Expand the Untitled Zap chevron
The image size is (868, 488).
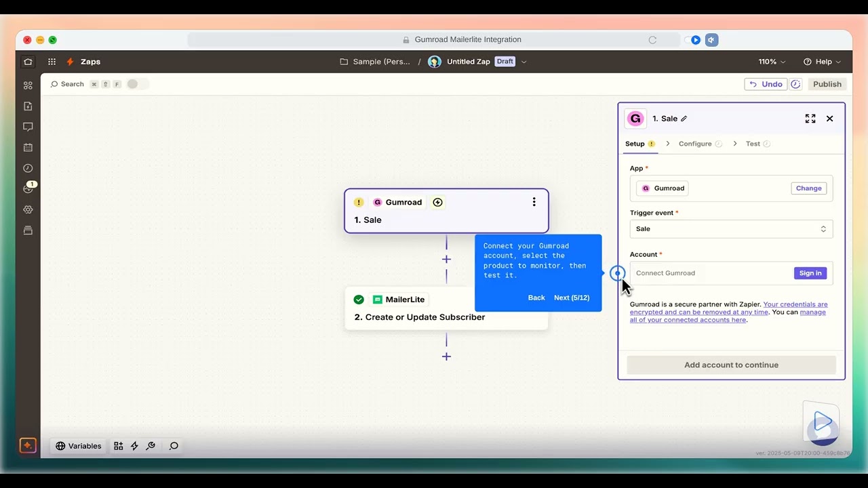click(x=524, y=62)
